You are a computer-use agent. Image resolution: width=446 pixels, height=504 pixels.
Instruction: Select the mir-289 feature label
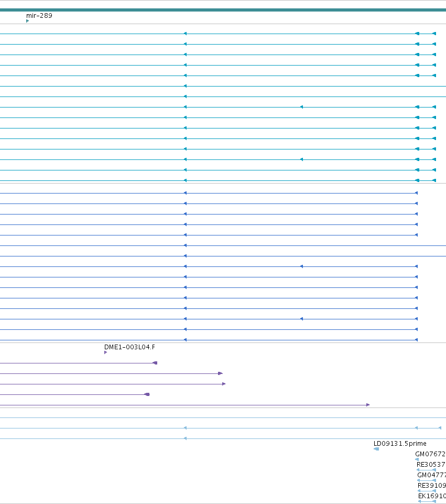[x=39, y=15]
